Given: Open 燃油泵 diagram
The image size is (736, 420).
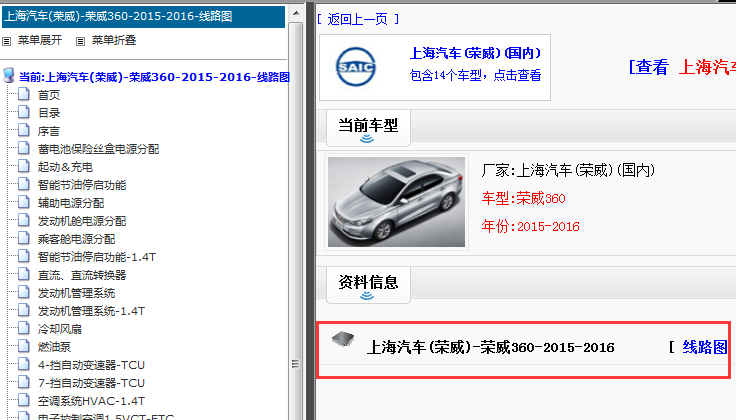Looking at the screenshot, I should tap(54, 347).
